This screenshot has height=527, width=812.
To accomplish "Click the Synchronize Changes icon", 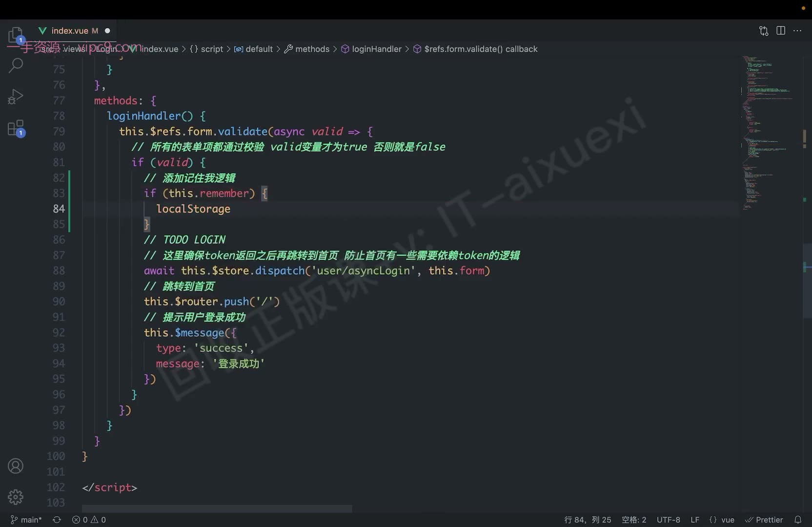I will [57, 520].
